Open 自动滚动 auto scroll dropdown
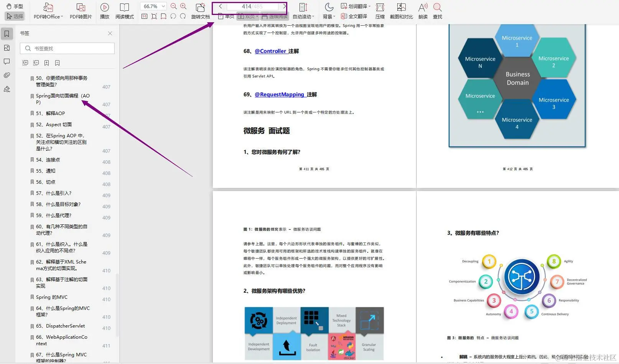Screen dimensions: 619x364 pyautogui.click(x=303, y=11)
